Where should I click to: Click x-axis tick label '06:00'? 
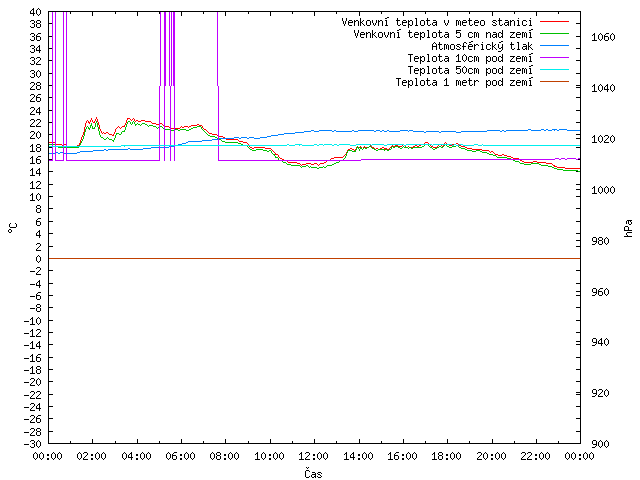point(180,456)
